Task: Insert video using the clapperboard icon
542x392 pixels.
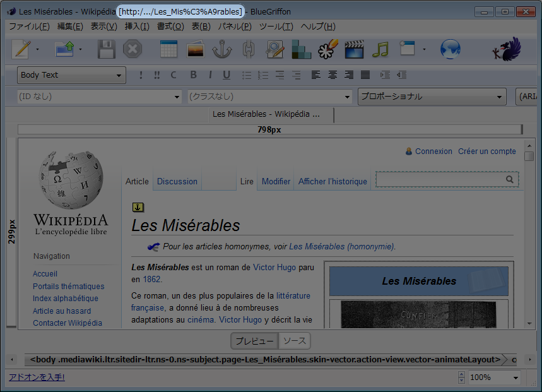Action: pyautogui.click(x=355, y=49)
